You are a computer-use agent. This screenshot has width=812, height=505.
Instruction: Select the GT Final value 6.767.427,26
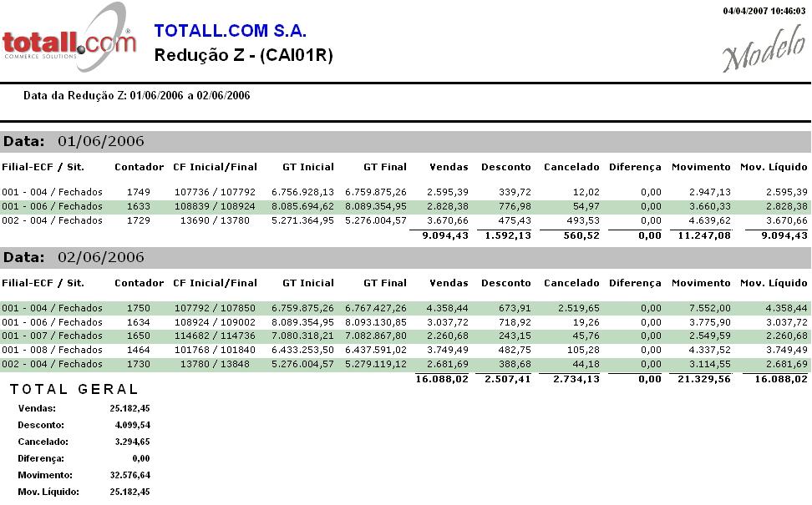pos(376,308)
